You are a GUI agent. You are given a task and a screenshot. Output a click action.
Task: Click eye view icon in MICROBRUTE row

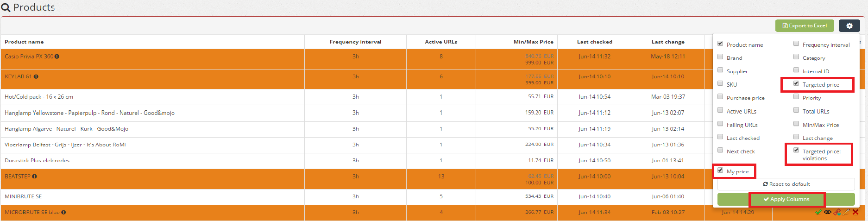tap(828, 212)
